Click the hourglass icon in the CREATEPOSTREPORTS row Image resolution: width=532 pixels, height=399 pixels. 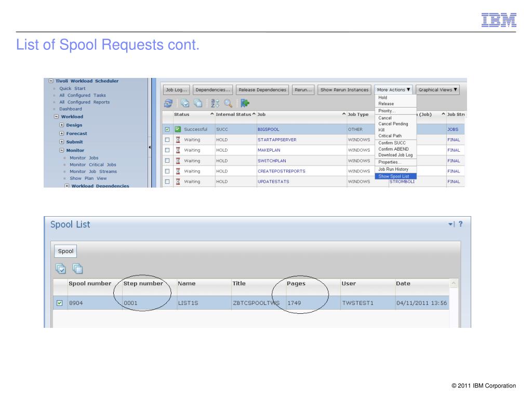178,171
